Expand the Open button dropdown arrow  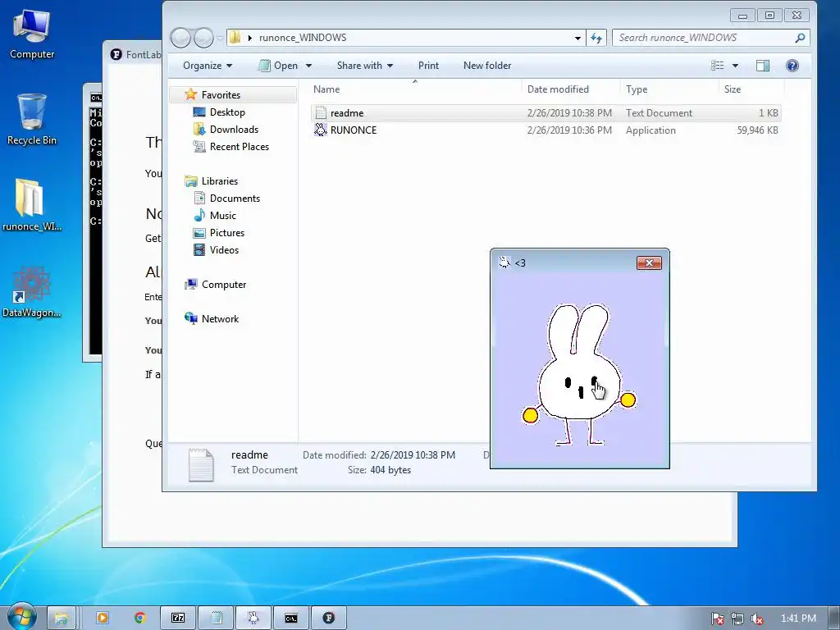(309, 66)
